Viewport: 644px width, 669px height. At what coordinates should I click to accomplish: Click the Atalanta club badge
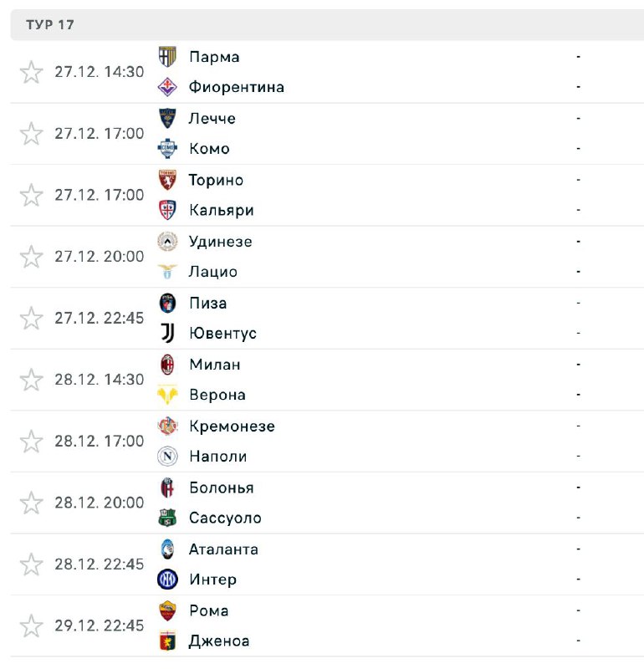[167, 549]
